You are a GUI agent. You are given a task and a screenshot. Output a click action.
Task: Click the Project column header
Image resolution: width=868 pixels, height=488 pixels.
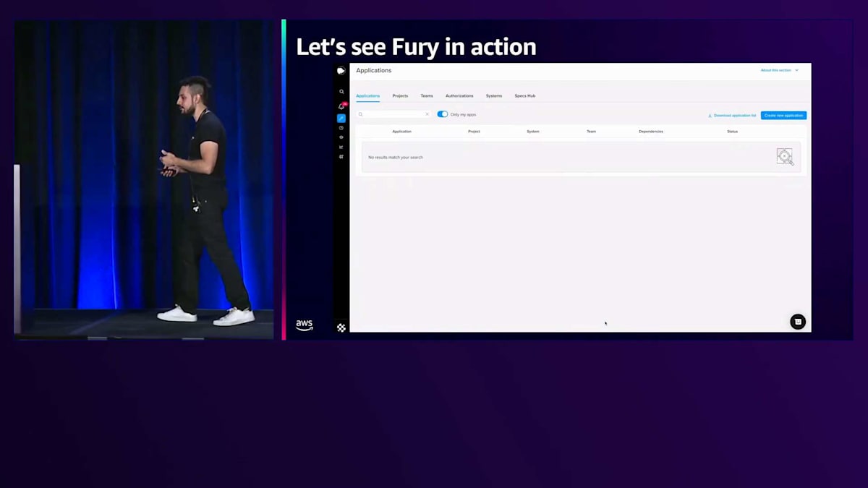pyautogui.click(x=475, y=132)
